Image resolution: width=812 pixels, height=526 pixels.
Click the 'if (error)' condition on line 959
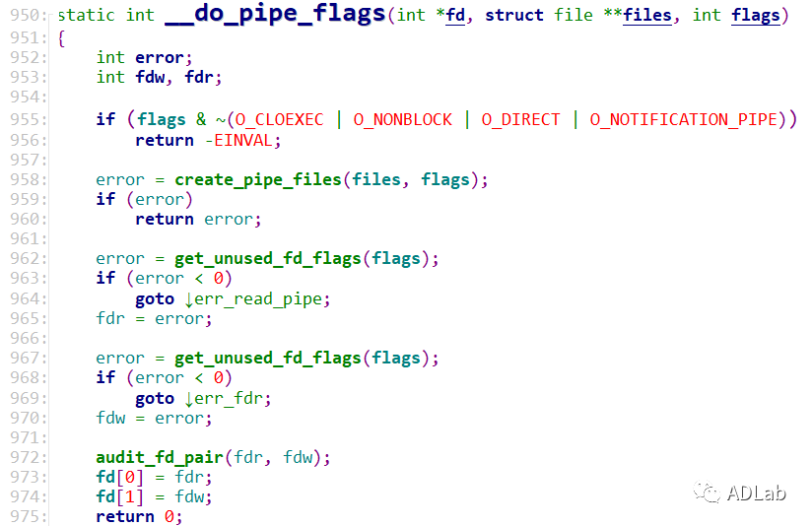[144, 199]
